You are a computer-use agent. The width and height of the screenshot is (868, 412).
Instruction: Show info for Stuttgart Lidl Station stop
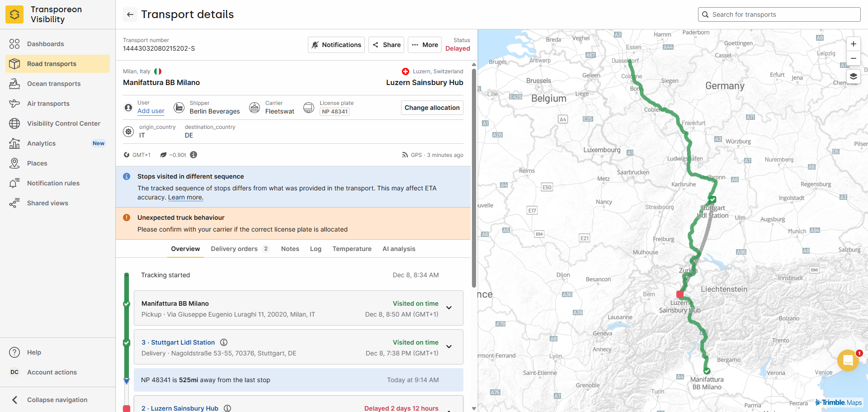224,342
